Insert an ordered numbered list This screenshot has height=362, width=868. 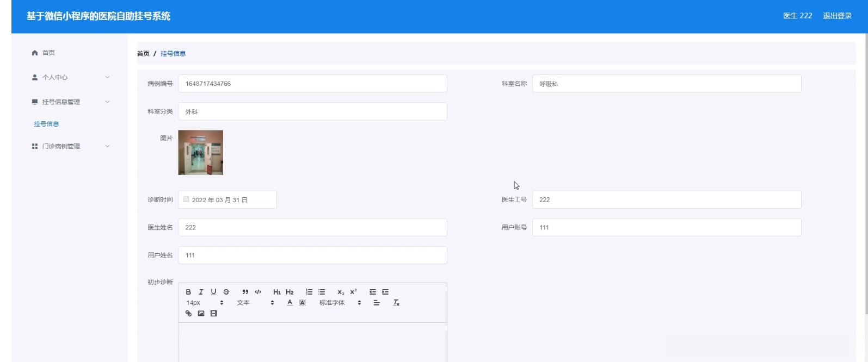tap(309, 292)
